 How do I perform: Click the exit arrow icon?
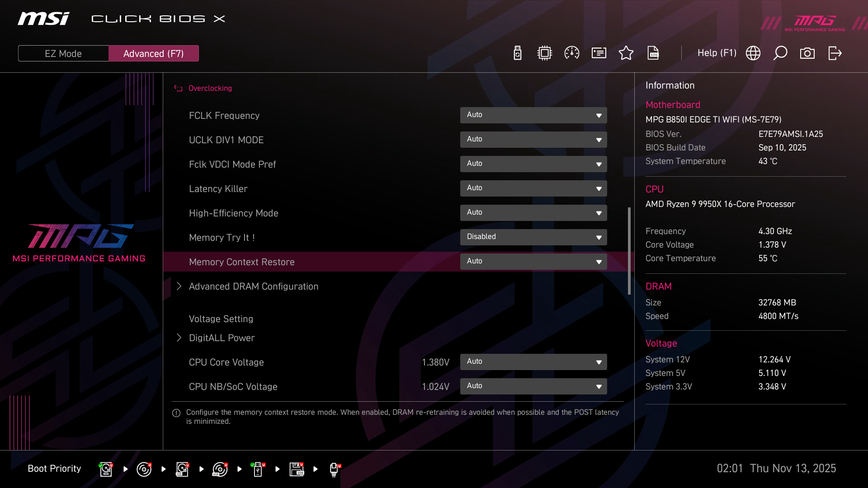click(x=835, y=53)
